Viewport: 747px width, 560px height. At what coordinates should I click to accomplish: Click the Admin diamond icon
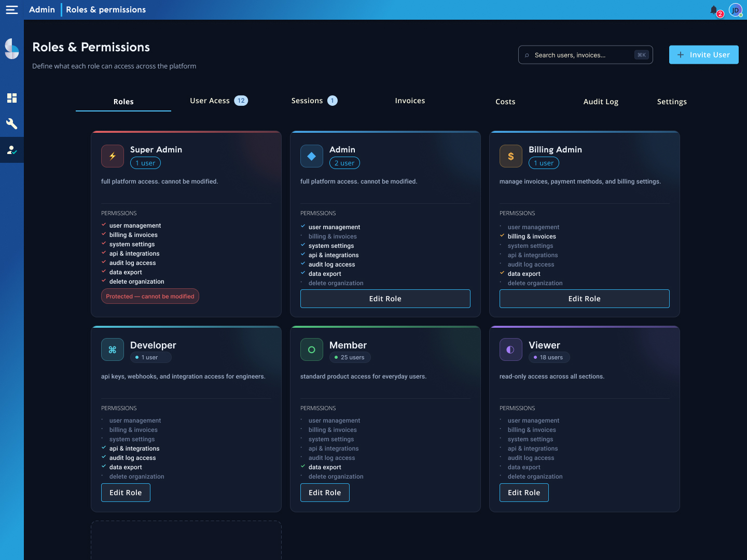click(312, 156)
